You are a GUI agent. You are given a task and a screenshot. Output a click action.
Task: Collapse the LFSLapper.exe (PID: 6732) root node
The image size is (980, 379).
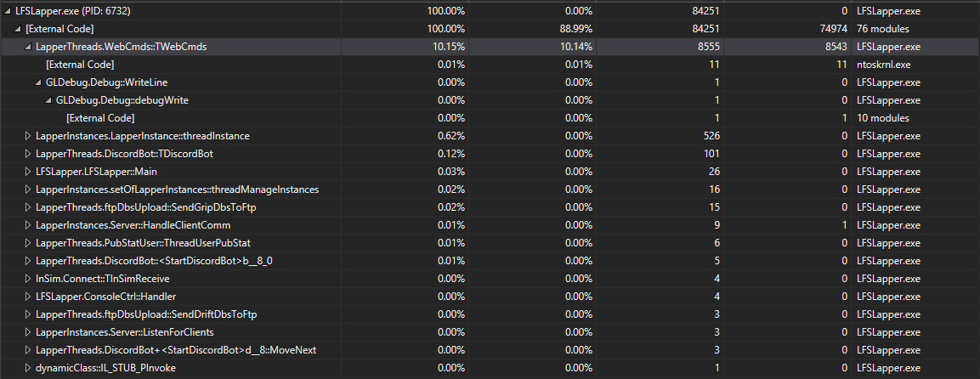[8, 11]
